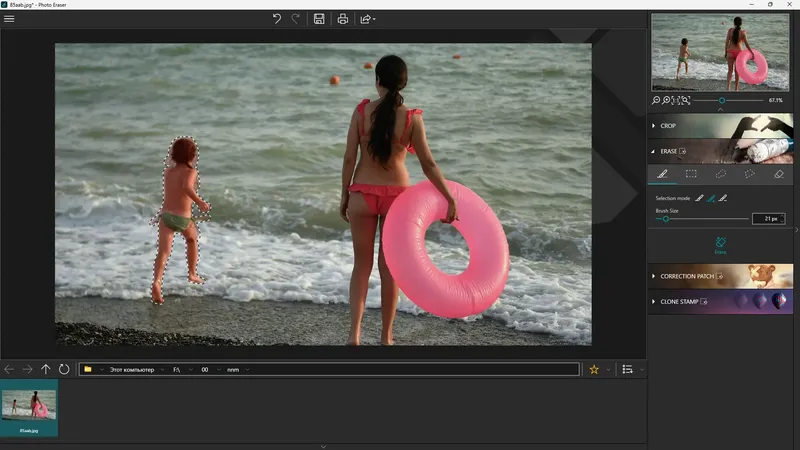This screenshot has width=800, height=450.
Task: Go up one folder level
Action: point(45,369)
